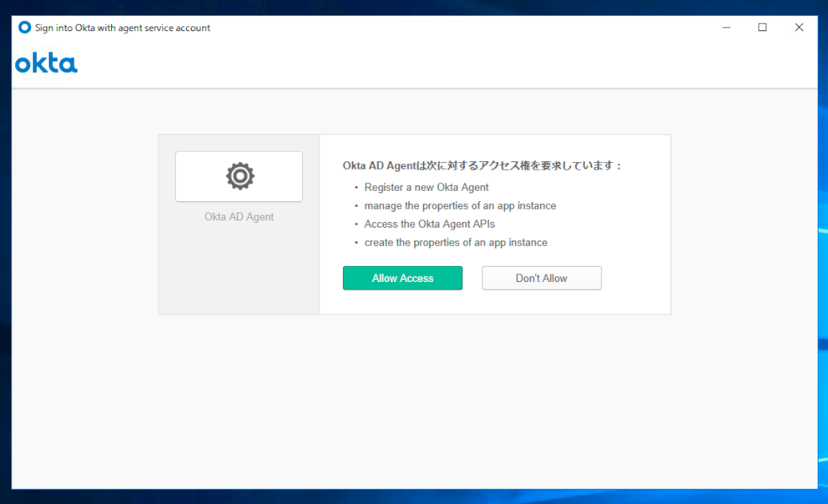Image resolution: width=828 pixels, height=504 pixels.
Task: Click the Don't Allow button
Action: [541, 278]
